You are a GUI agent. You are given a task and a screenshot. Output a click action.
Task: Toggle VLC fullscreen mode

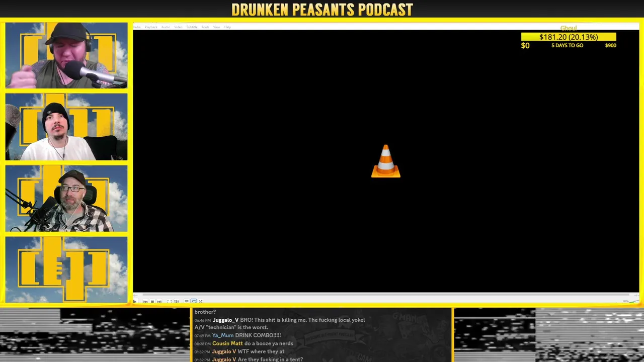pyautogui.click(x=169, y=302)
